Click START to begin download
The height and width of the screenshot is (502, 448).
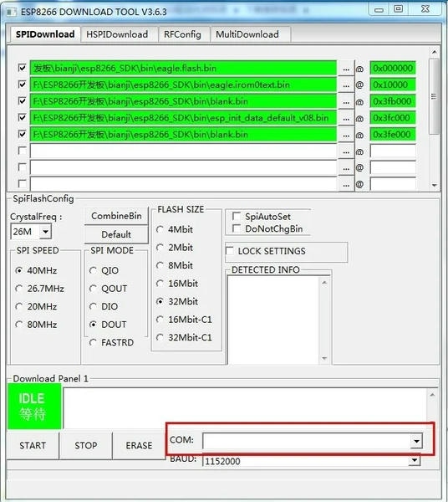click(x=33, y=446)
